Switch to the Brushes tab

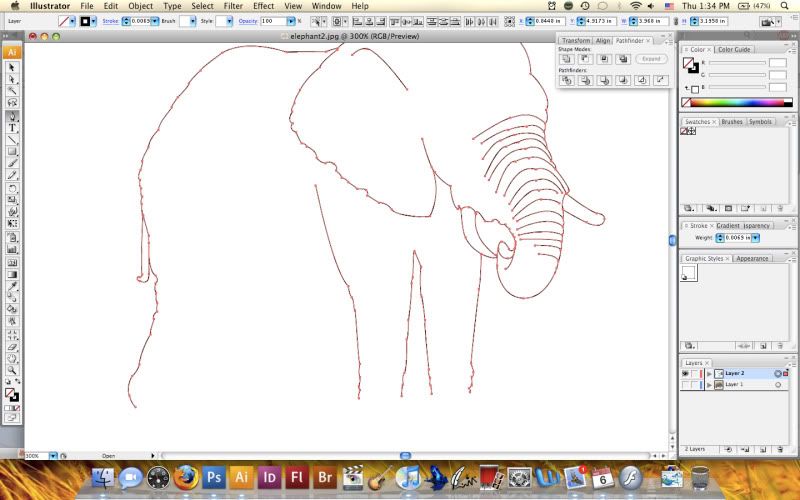[x=731, y=122]
